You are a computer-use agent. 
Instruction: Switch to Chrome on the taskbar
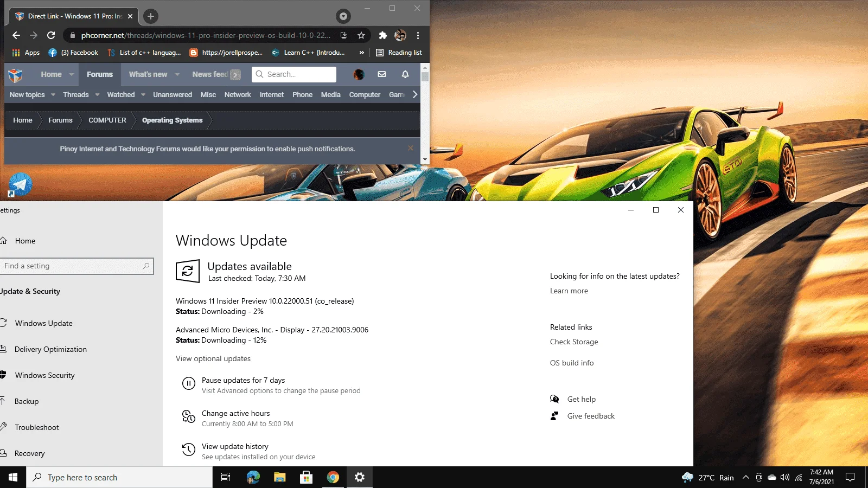333,477
